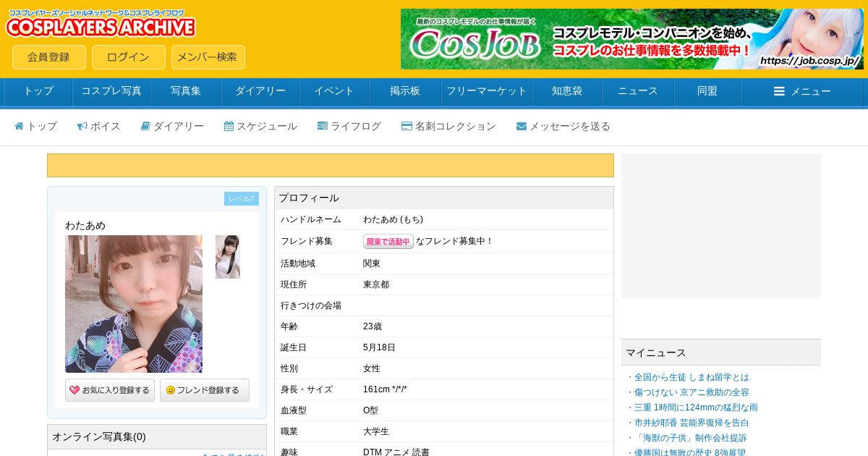Open the large profile photo of わたあめ

[x=134, y=304]
